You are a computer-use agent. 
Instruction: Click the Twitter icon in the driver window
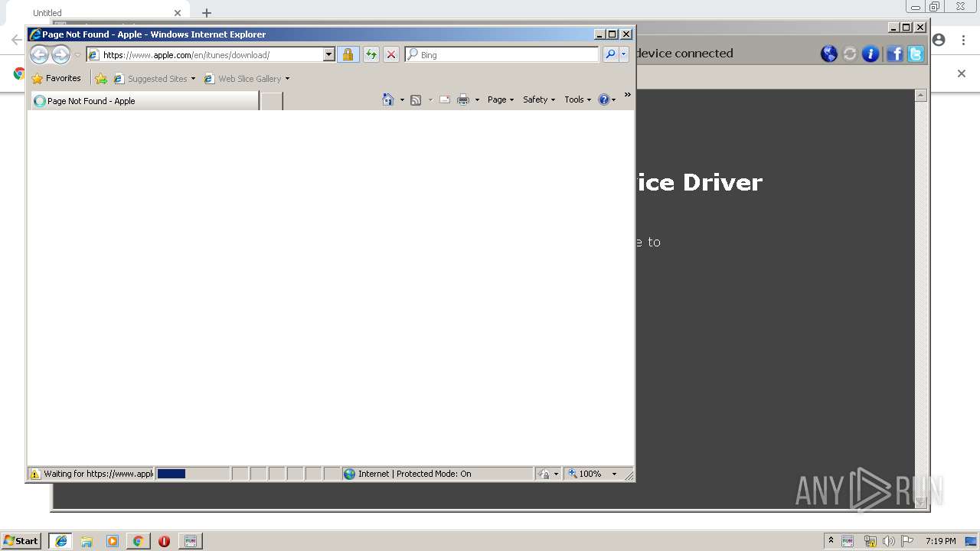click(916, 54)
